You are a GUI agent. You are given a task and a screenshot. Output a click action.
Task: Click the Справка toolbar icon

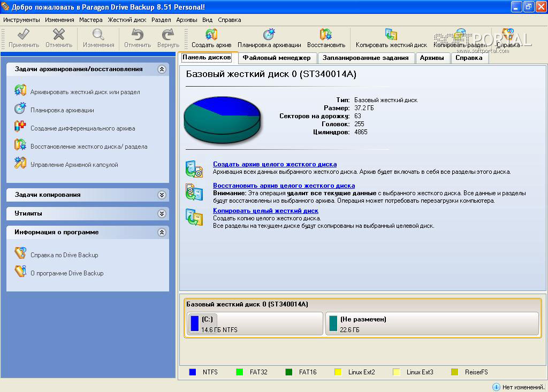point(508,35)
